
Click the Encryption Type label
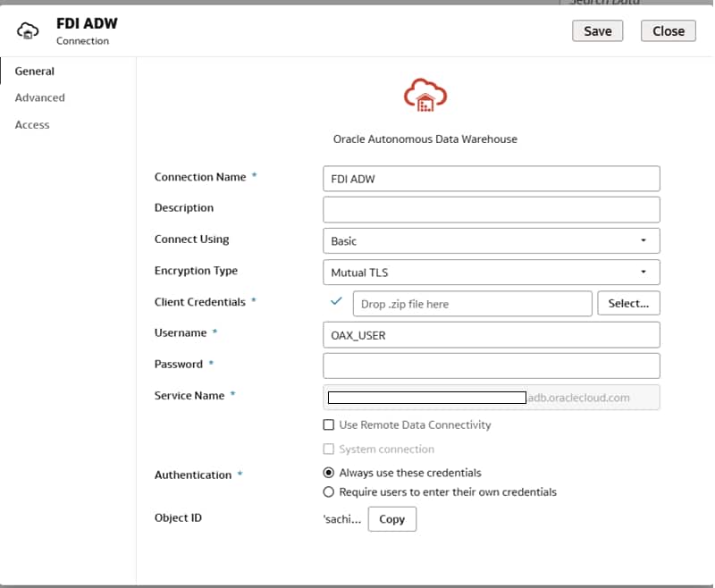[196, 271]
